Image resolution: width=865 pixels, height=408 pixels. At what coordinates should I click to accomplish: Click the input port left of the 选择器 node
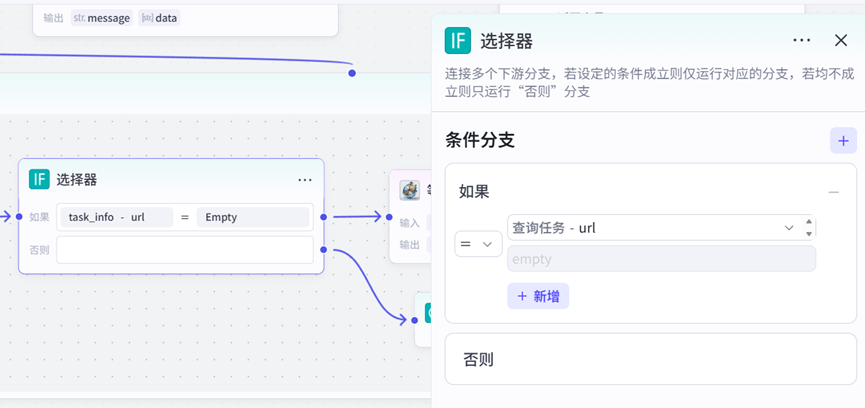19,217
